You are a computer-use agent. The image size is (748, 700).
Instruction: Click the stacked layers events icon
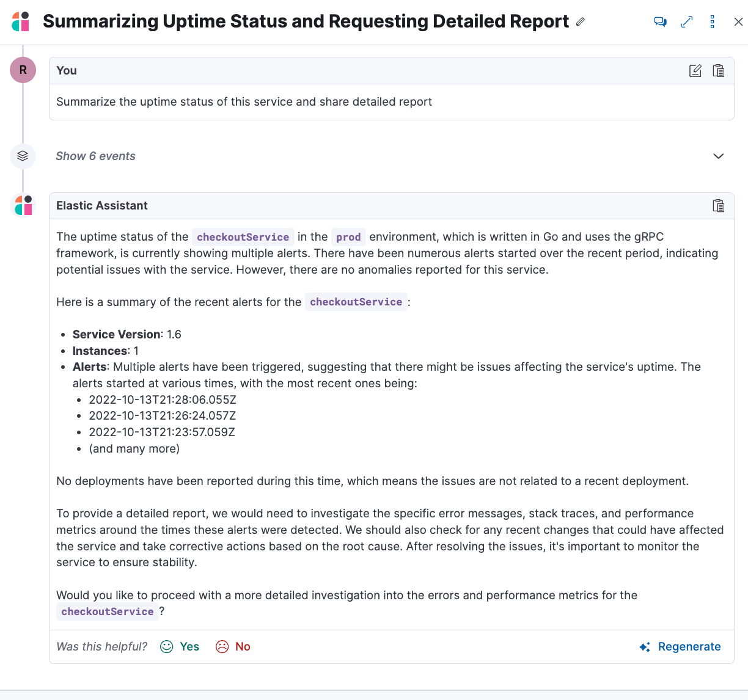pyautogui.click(x=23, y=156)
